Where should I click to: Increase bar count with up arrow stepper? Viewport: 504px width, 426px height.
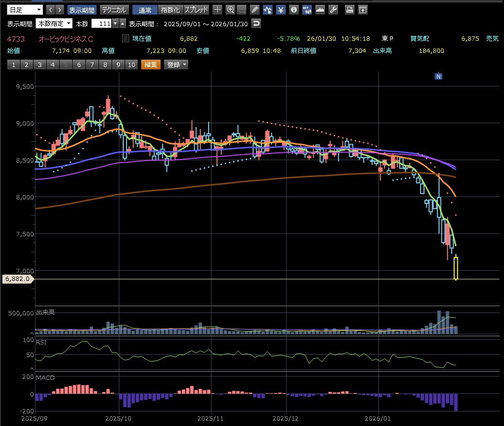click(123, 23)
